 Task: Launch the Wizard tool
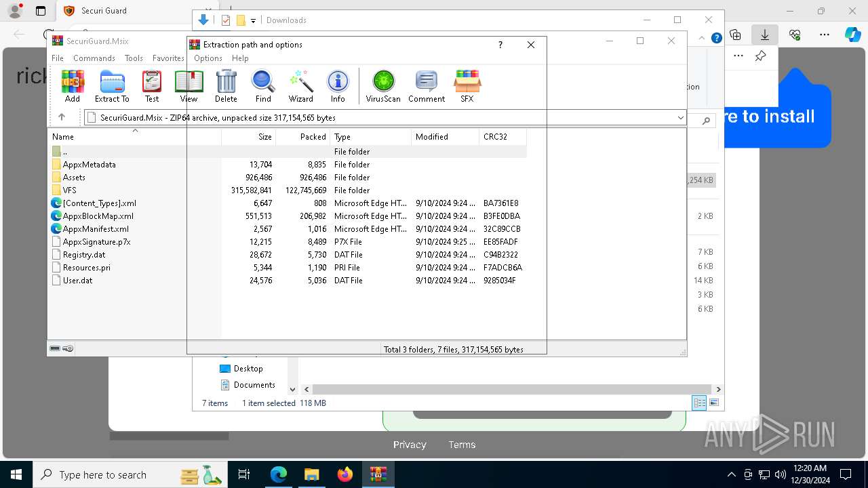pyautogui.click(x=300, y=86)
